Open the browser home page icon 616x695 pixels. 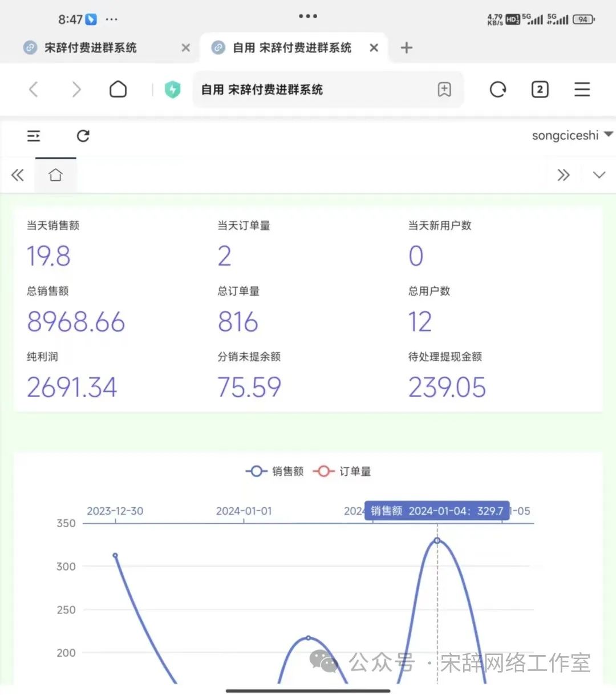click(117, 89)
